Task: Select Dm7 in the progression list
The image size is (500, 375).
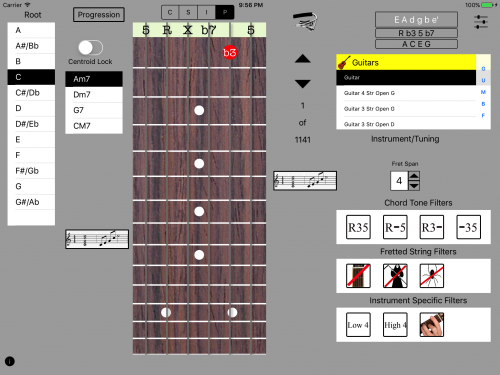Action: point(94,95)
